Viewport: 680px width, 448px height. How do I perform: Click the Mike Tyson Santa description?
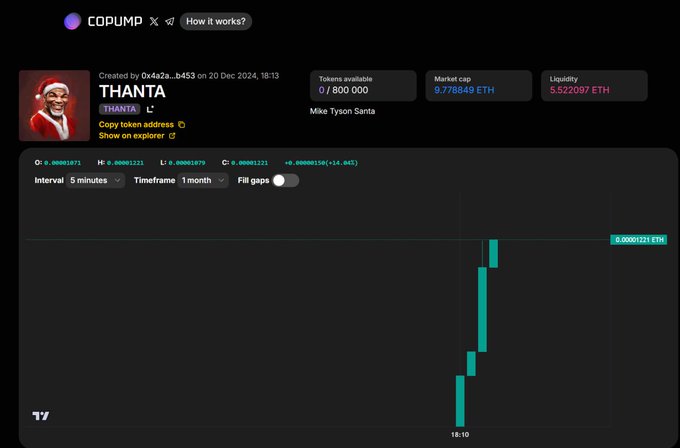[x=343, y=111]
